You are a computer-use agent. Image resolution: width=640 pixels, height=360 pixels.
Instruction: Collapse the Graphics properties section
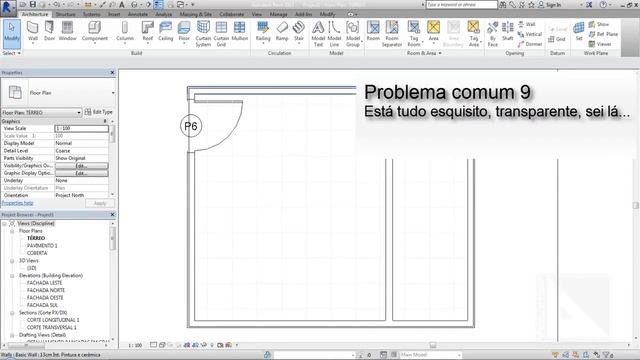click(x=105, y=122)
